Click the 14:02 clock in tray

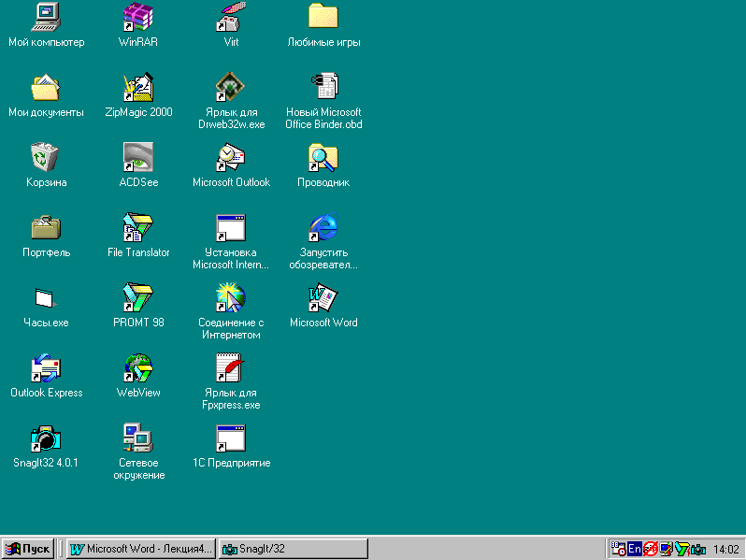click(726, 550)
